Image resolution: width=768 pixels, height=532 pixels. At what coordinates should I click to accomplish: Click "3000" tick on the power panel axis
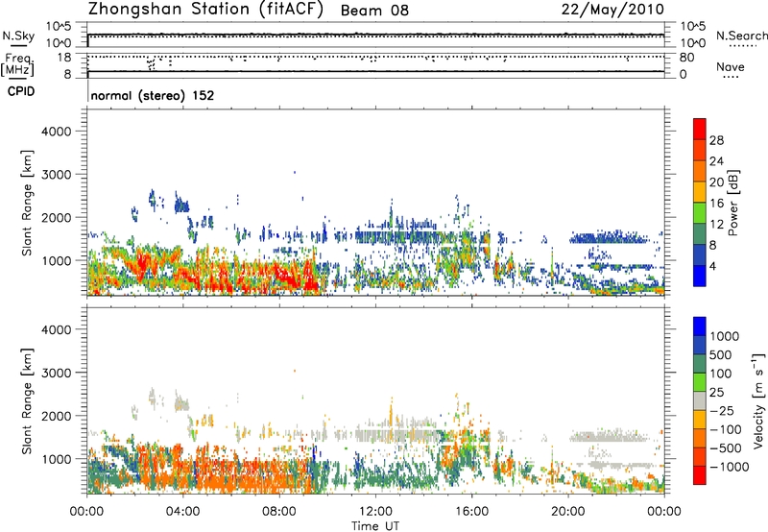[x=56, y=175]
